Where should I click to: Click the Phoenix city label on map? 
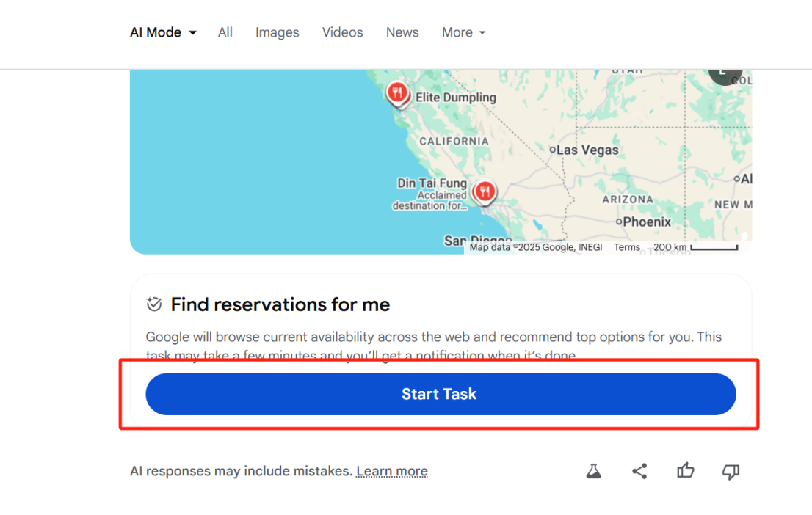pyautogui.click(x=647, y=222)
